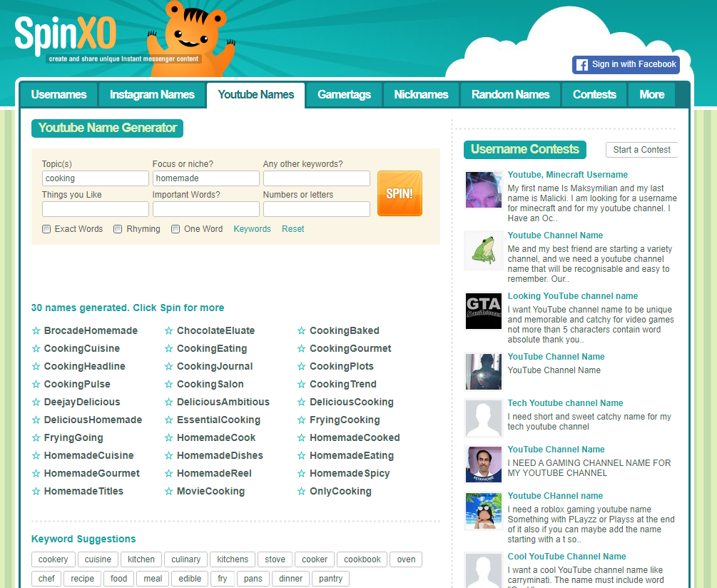The height and width of the screenshot is (588, 717).
Task: Mark CookingPulse with its star
Action: pos(36,384)
